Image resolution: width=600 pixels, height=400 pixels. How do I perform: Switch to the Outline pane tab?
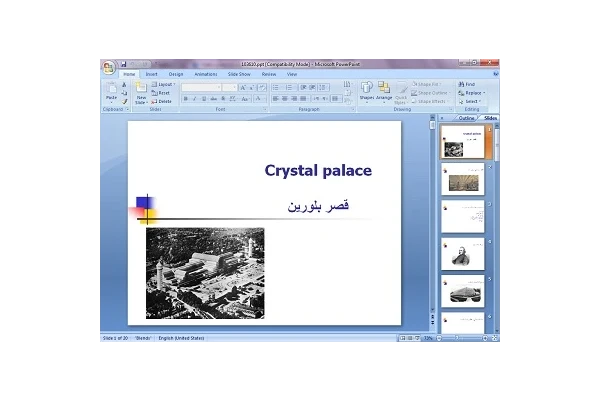[x=465, y=118]
